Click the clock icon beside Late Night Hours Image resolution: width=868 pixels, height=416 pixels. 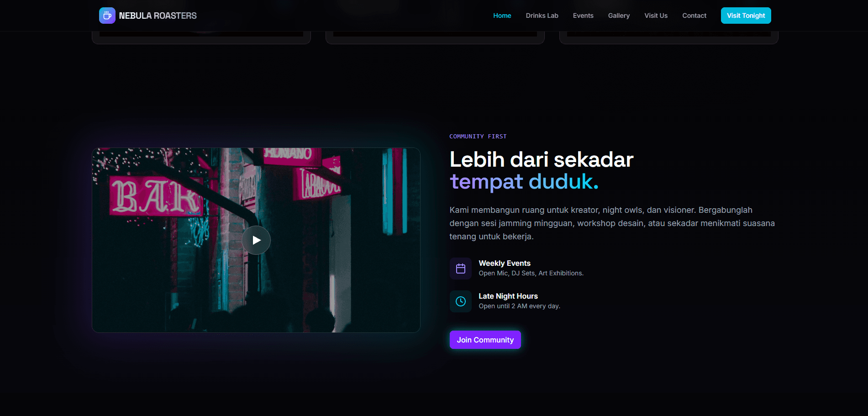point(460,301)
